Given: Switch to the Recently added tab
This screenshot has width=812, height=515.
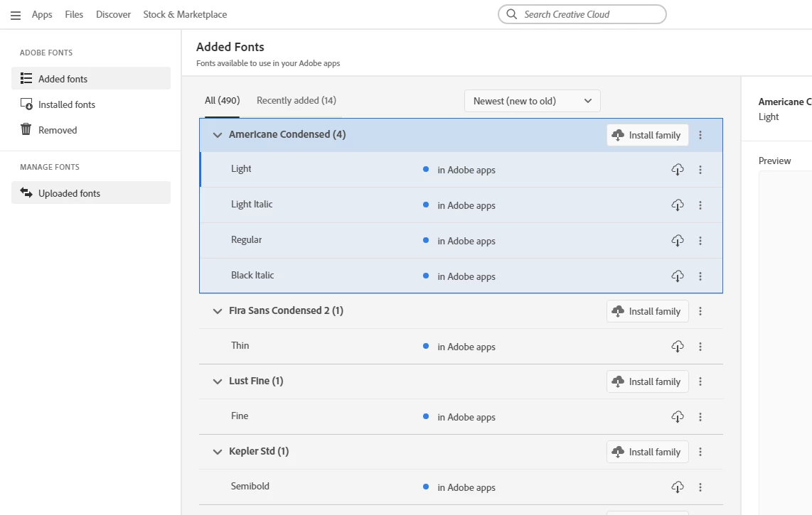Looking at the screenshot, I should point(297,101).
